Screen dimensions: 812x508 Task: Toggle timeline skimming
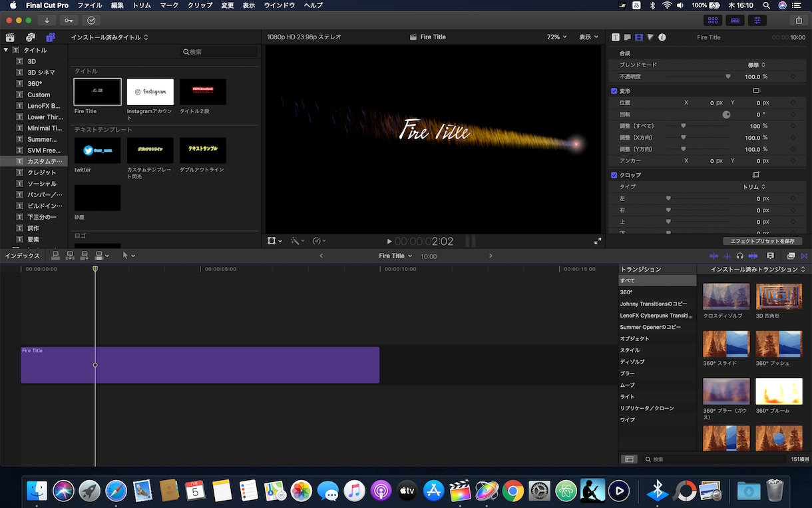714,256
